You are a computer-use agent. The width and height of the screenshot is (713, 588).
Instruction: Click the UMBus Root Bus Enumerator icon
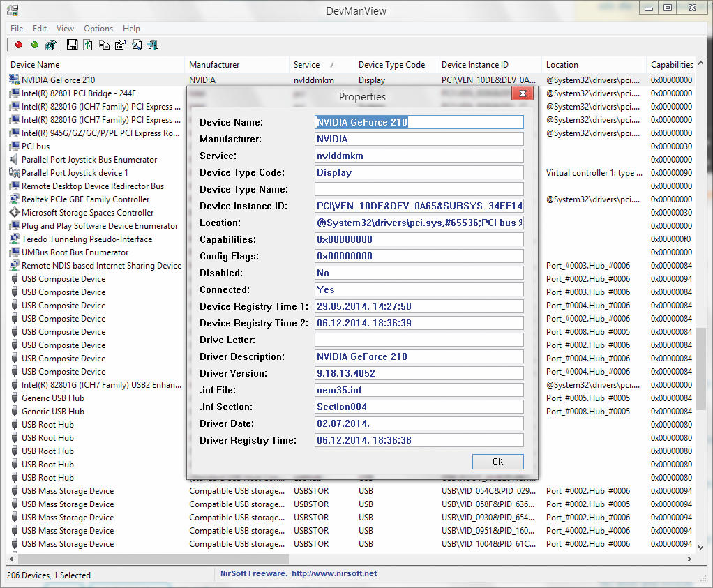click(14, 252)
